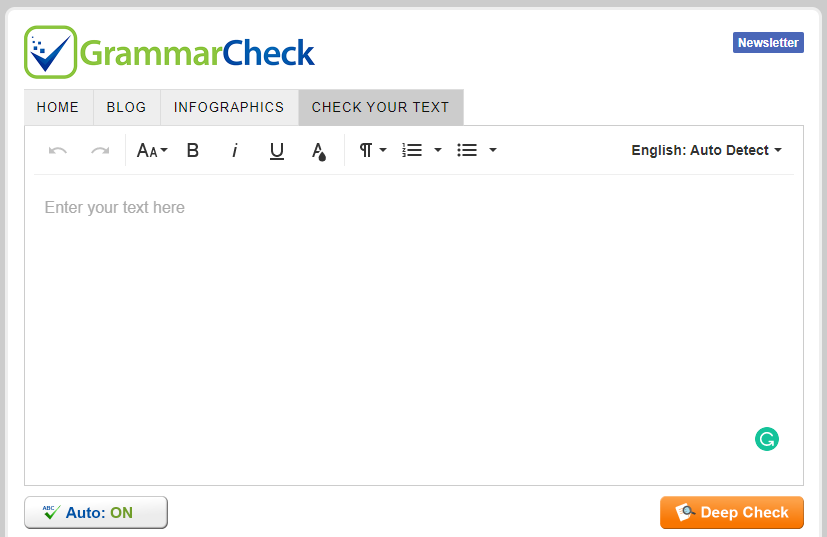Click the undo arrow icon
Image resolution: width=827 pixels, height=537 pixels.
pos(57,150)
